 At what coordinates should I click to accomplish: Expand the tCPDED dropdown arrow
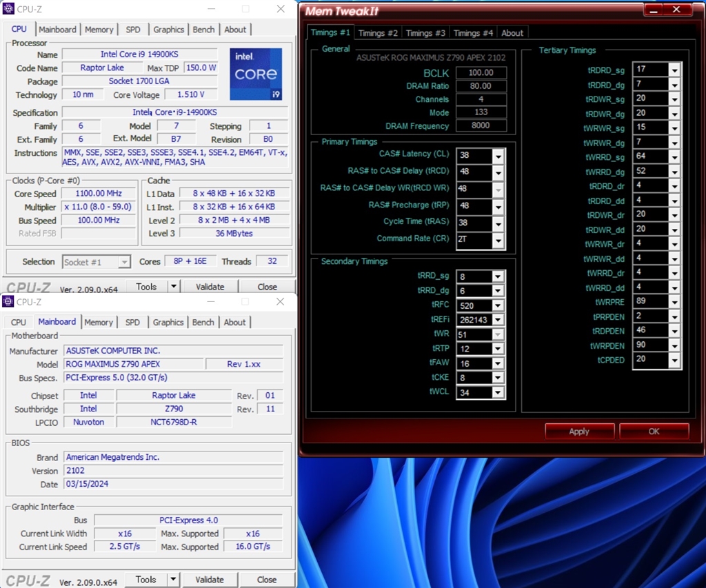pyautogui.click(x=674, y=360)
